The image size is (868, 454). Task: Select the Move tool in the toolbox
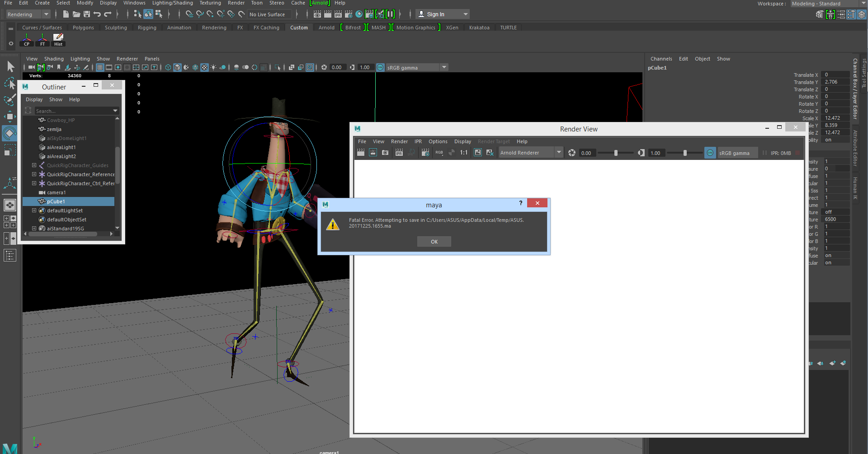[x=10, y=117]
